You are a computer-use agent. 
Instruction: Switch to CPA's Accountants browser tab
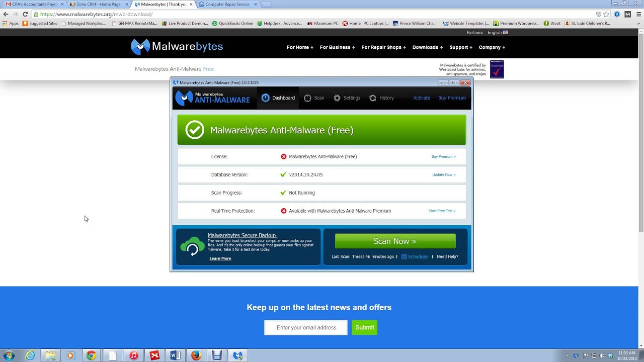pyautogui.click(x=34, y=4)
